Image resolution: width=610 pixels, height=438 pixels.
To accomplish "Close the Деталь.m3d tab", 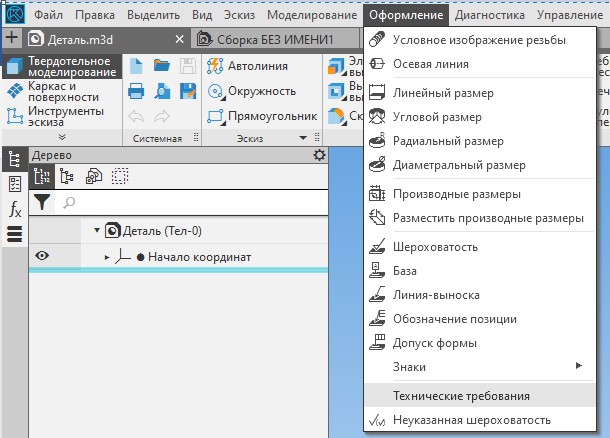I will pyautogui.click(x=179, y=39).
